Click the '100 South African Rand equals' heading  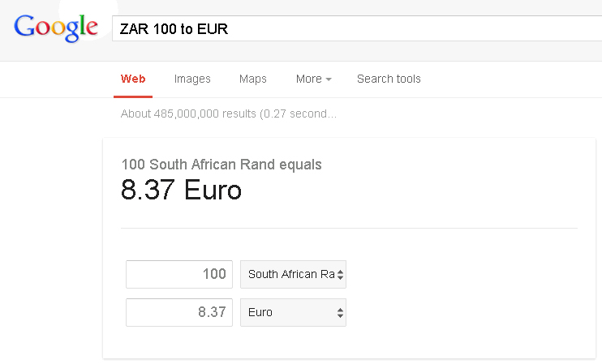[221, 165]
